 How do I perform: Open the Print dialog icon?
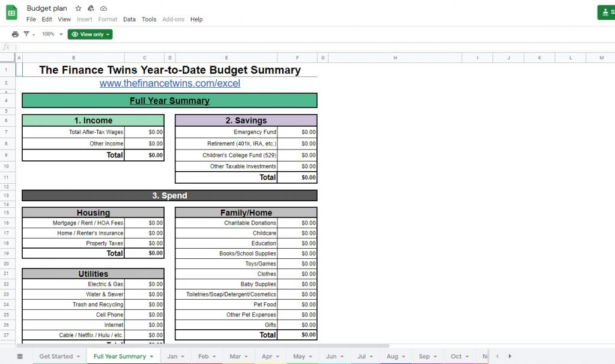tap(16, 34)
